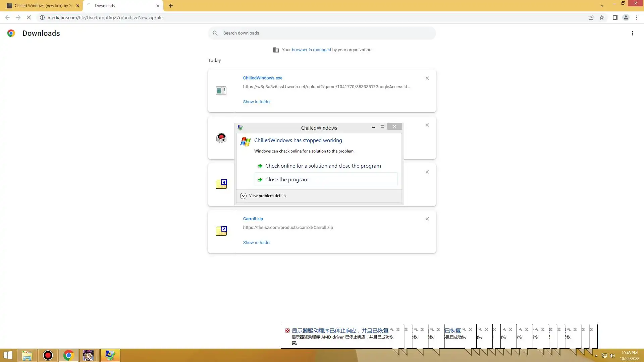Show Carroll.zip in folder
This screenshot has width=644, height=362.
(x=257, y=242)
